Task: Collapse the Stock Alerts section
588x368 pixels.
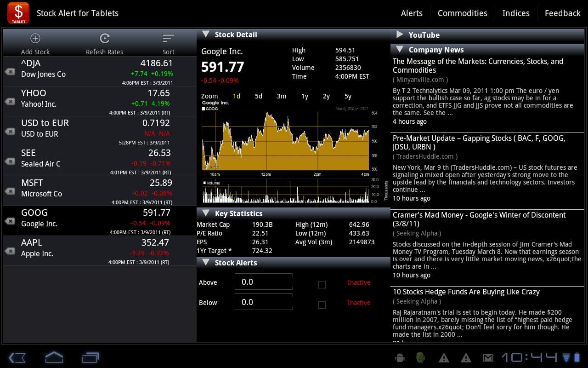Action: tap(206, 262)
